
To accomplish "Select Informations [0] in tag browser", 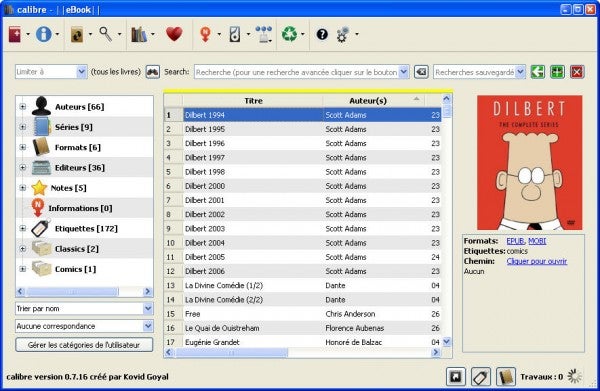I will tap(80, 209).
